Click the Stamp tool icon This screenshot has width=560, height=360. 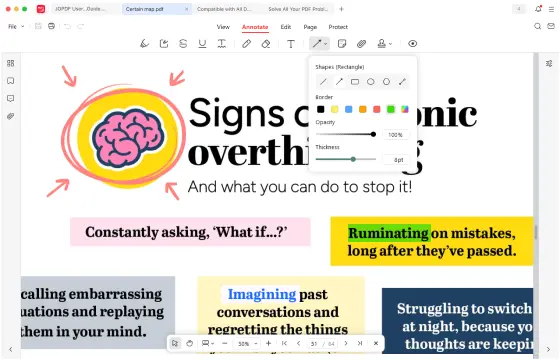click(x=381, y=44)
